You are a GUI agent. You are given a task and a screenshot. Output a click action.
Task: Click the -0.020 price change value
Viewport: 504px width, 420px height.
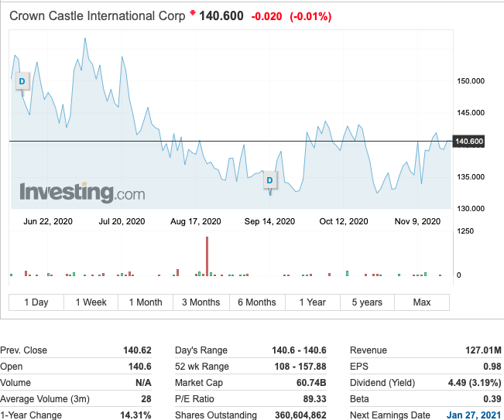266,16
